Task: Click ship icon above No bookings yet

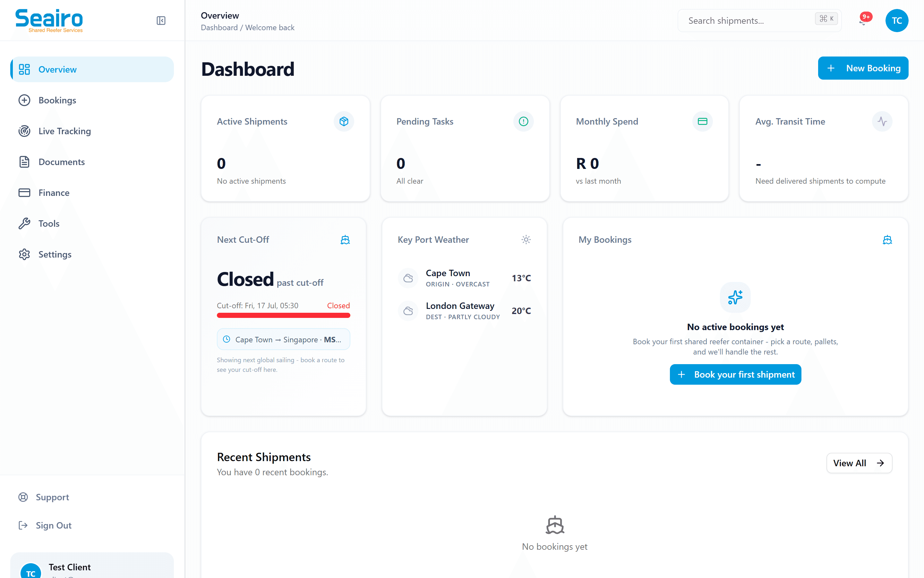Action: point(555,525)
